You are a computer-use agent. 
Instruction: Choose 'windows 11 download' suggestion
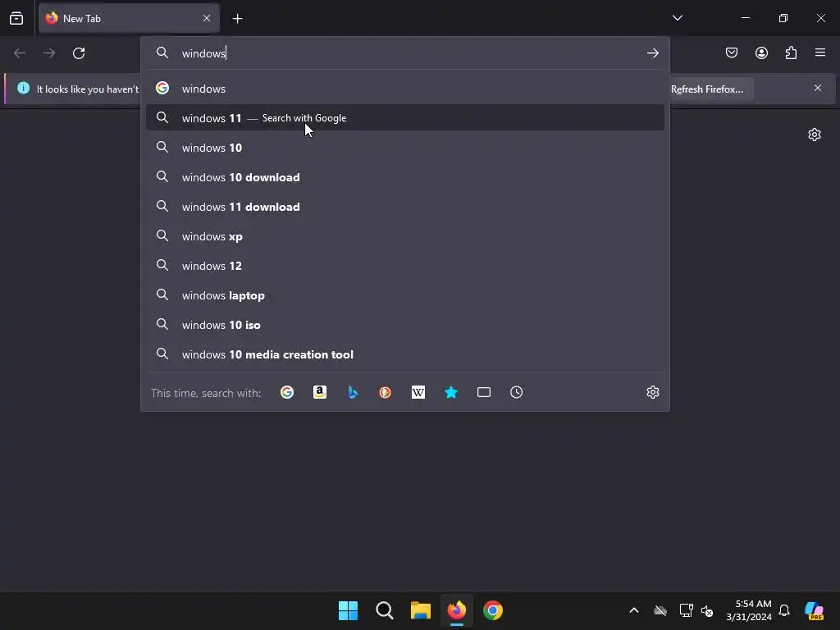405,206
